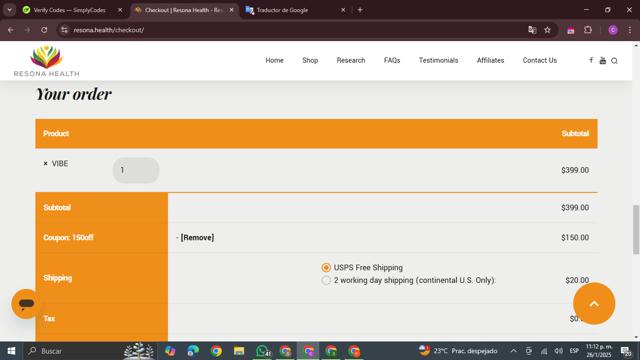Select USPS Free Shipping option
This screenshot has height=360, width=640.
[x=326, y=268]
